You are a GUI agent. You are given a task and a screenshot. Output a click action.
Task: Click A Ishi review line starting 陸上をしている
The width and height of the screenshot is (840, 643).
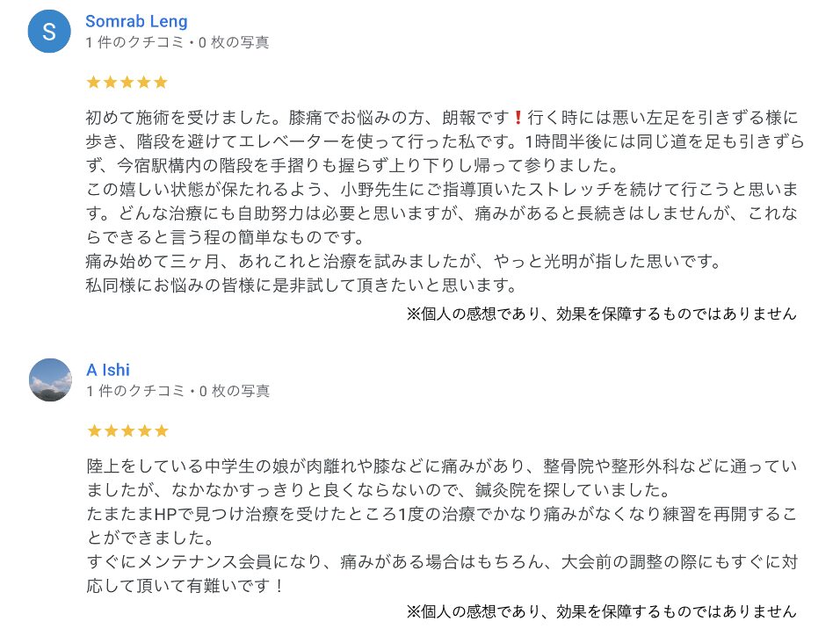click(x=442, y=466)
